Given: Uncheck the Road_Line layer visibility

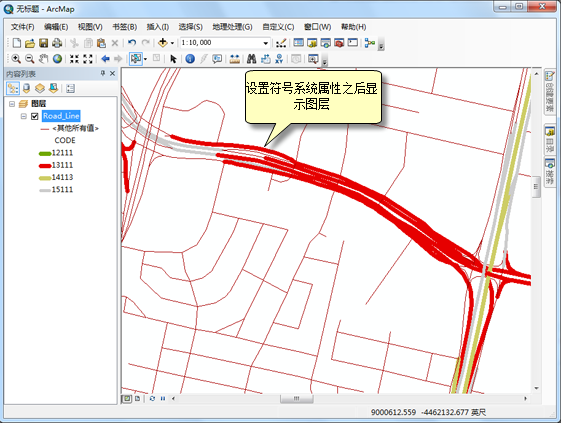Looking at the screenshot, I should (35, 116).
